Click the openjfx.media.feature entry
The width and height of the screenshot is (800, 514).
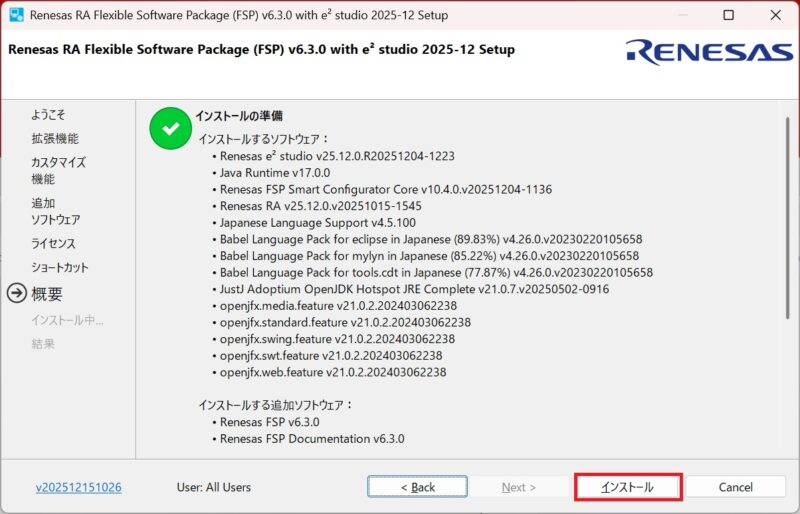(338, 306)
